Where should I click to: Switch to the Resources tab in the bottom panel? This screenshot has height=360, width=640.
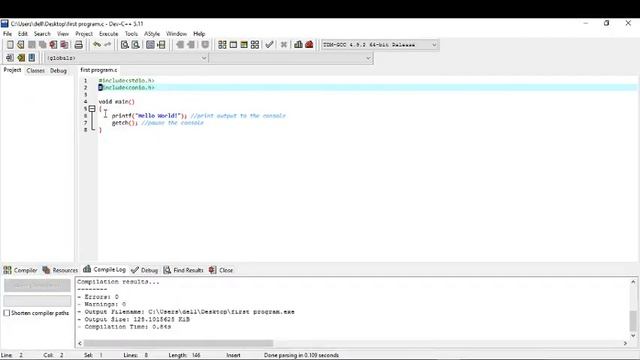click(x=60, y=270)
